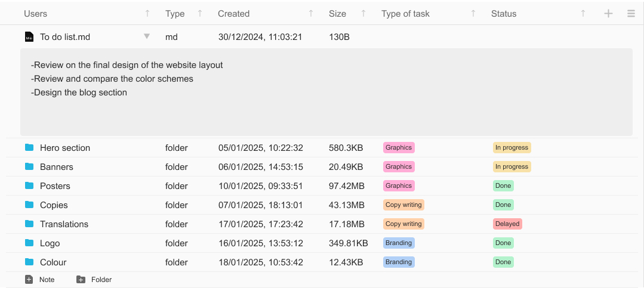Sort by Status column arrow
Image resolution: width=644 pixels, height=288 pixels.
(x=583, y=14)
